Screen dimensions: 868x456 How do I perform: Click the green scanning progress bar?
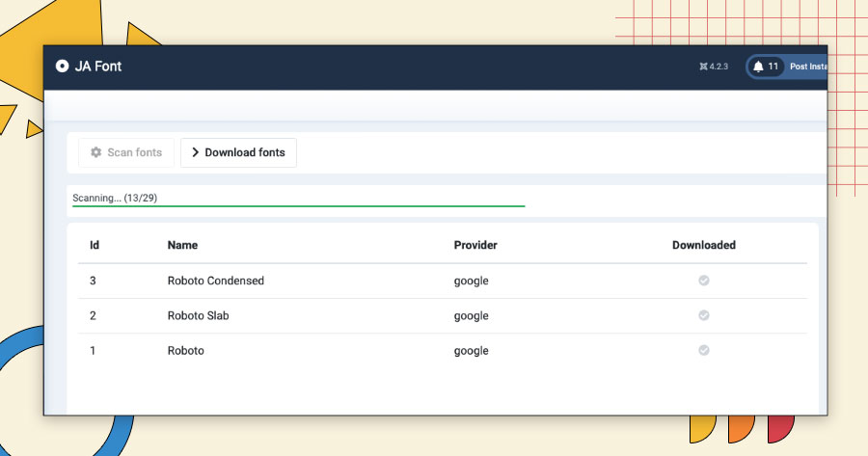tap(298, 206)
